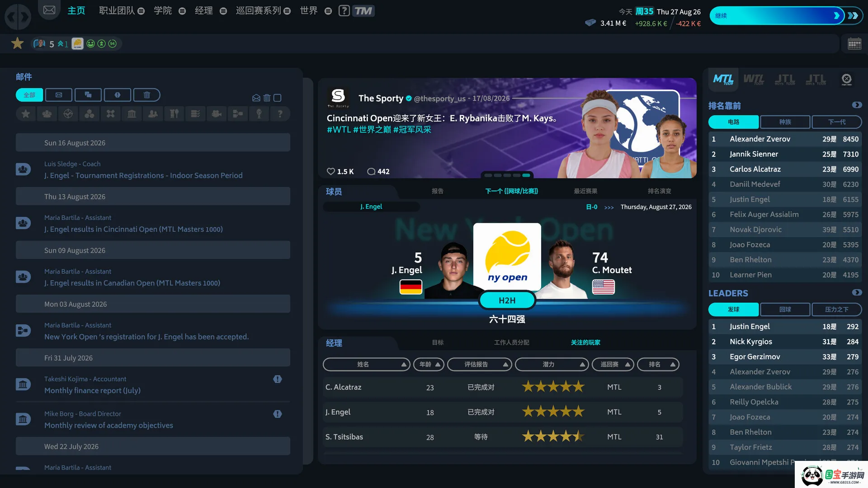Click the 继续 continue button
Screen dimensions: 868x488
click(777, 16)
